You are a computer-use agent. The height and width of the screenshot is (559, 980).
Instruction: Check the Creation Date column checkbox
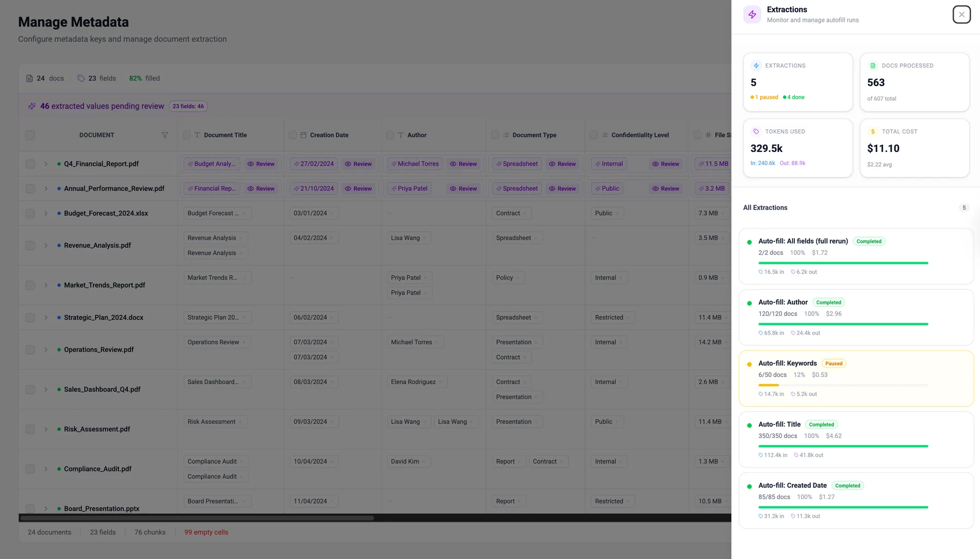(293, 135)
